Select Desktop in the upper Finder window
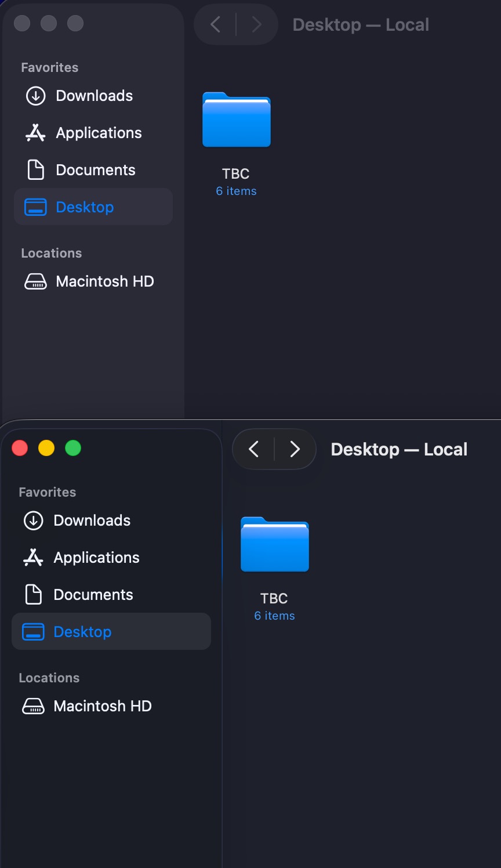This screenshot has height=868, width=501. tap(93, 207)
